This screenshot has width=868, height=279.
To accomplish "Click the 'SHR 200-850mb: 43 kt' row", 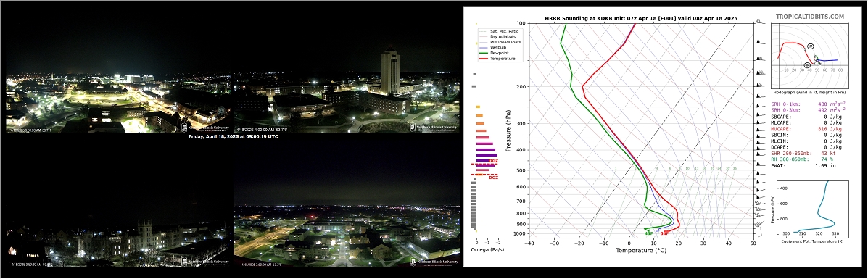I will pos(803,154).
